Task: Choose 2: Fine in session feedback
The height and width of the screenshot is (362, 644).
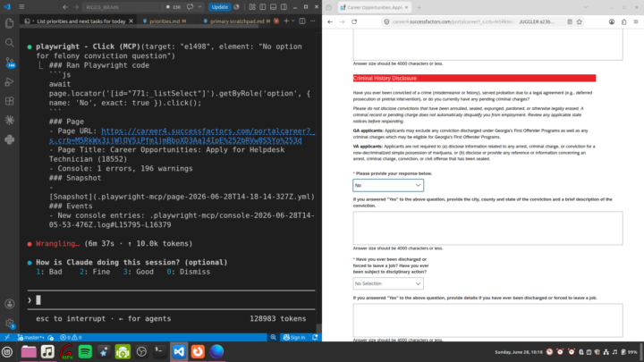Action: 95,272
